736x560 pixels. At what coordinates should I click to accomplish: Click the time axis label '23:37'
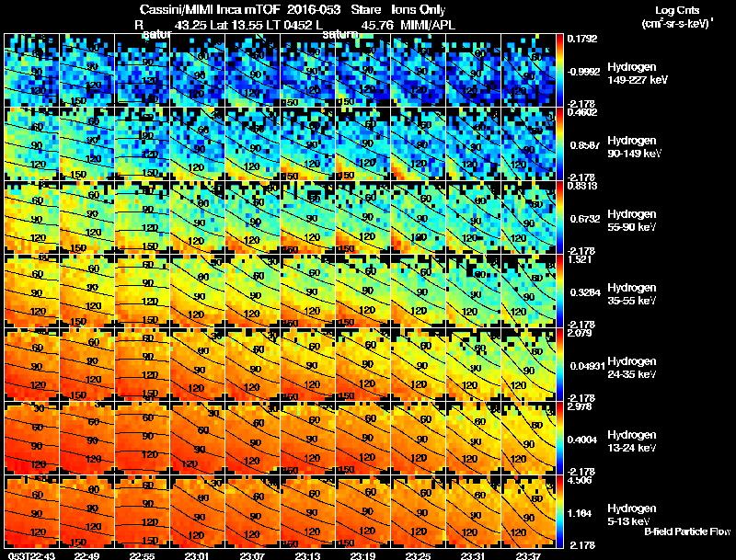click(528, 555)
